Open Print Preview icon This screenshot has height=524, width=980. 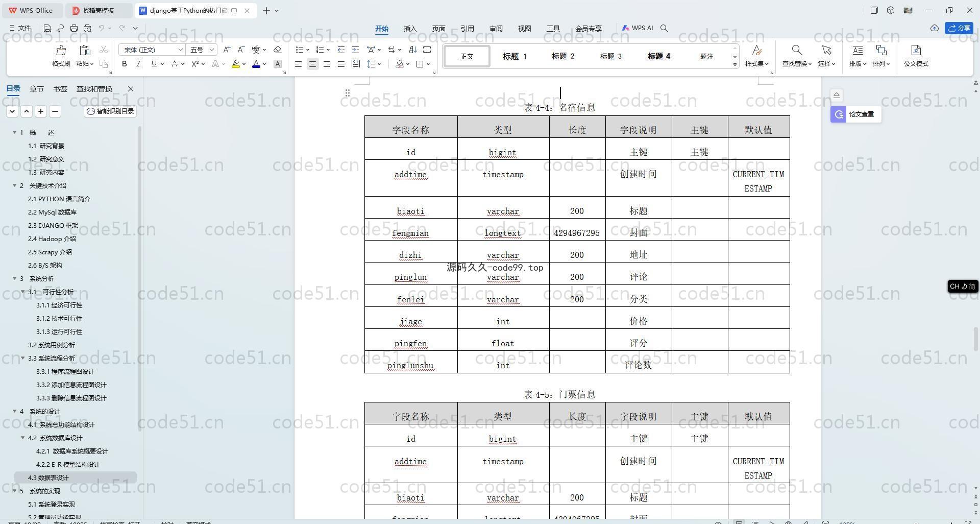pyautogui.click(x=87, y=28)
